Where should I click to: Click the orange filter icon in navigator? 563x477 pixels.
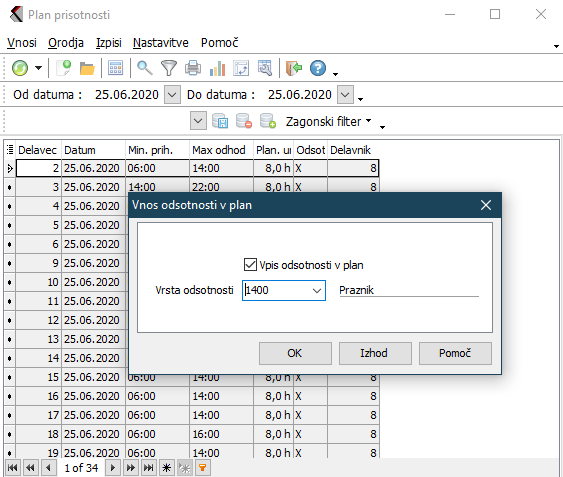[x=203, y=468]
